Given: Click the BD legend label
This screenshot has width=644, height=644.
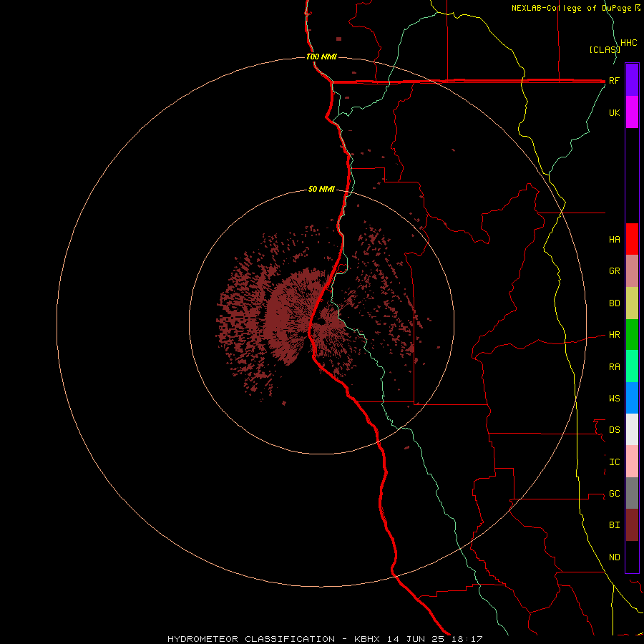Looking at the screenshot, I should click(x=615, y=303).
